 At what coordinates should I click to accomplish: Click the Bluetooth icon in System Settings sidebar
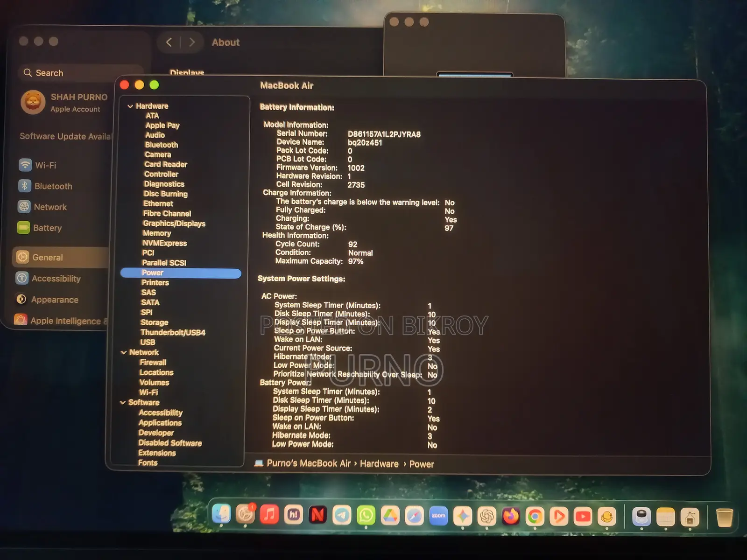click(x=24, y=186)
